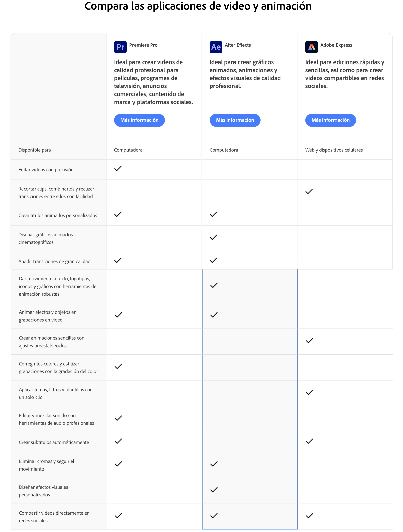403x532 pixels.
Task: Click the Premiere Pro product name
Action: 143,45
